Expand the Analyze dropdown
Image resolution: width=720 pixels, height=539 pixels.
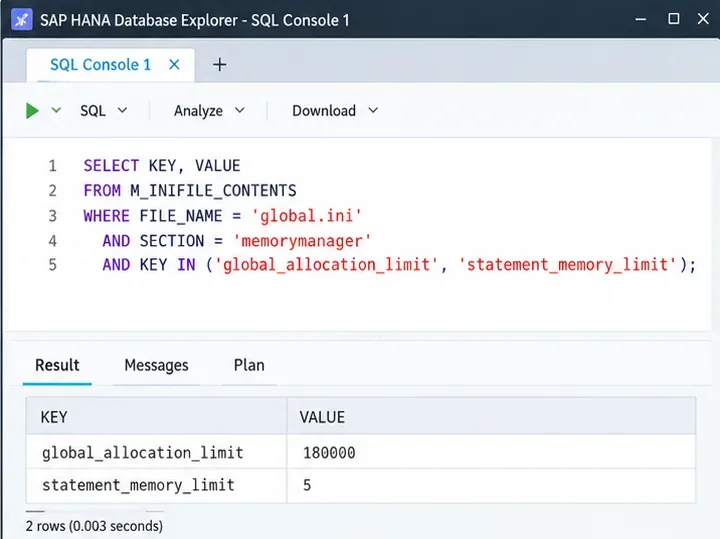point(209,111)
